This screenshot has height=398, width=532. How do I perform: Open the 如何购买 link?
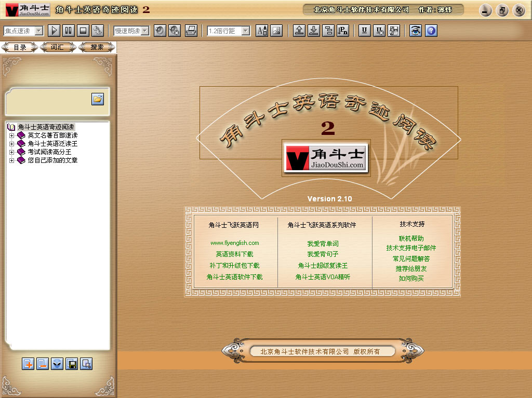(x=411, y=278)
